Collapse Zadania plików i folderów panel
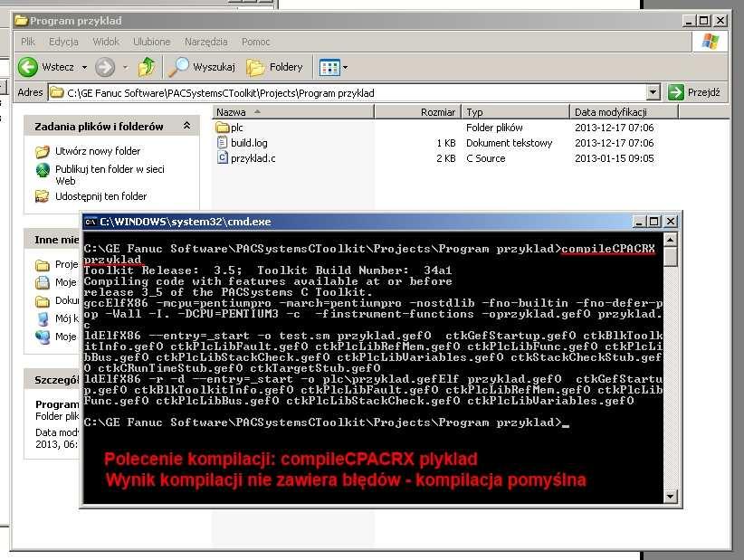The width and height of the screenshot is (744, 560). 187,126
